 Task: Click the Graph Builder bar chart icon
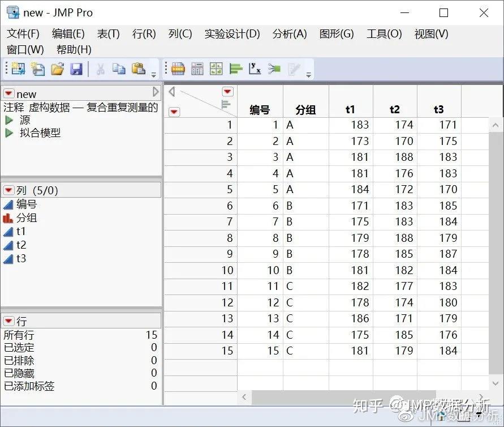click(x=236, y=69)
